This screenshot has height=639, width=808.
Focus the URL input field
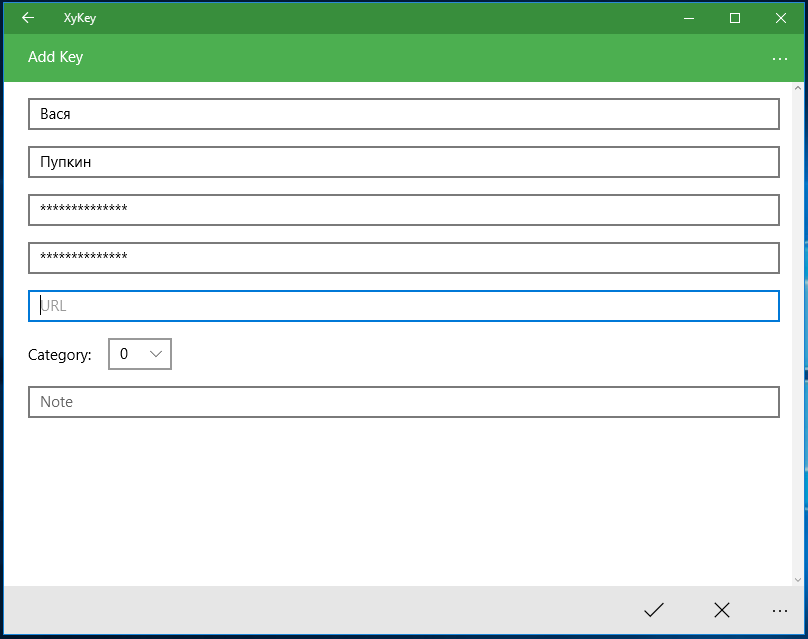point(403,306)
